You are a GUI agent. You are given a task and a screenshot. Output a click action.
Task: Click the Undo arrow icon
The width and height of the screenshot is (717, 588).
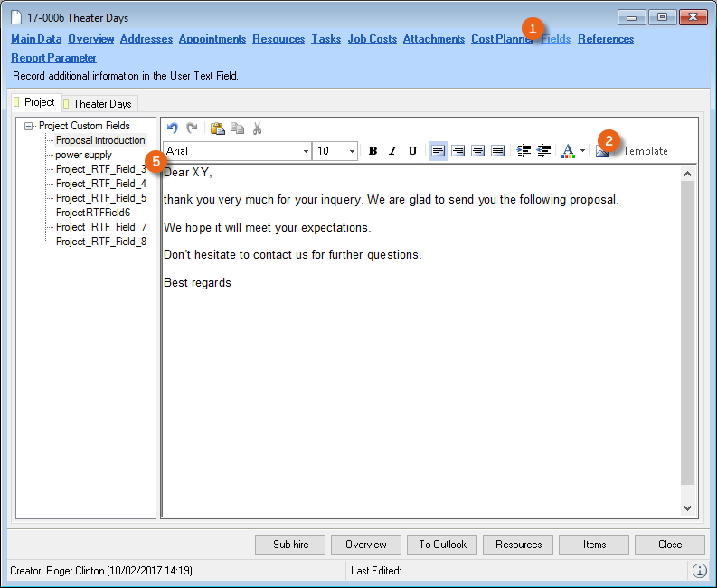pyautogui.click(x=173, y=128)
